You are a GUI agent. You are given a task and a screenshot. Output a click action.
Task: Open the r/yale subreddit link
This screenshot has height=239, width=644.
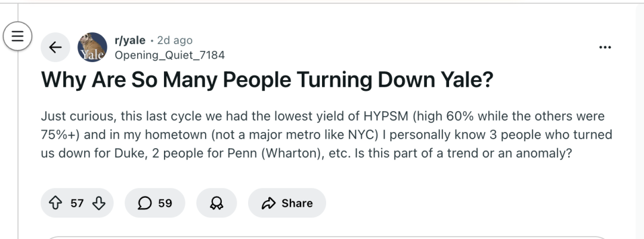[x=129, y=40]
